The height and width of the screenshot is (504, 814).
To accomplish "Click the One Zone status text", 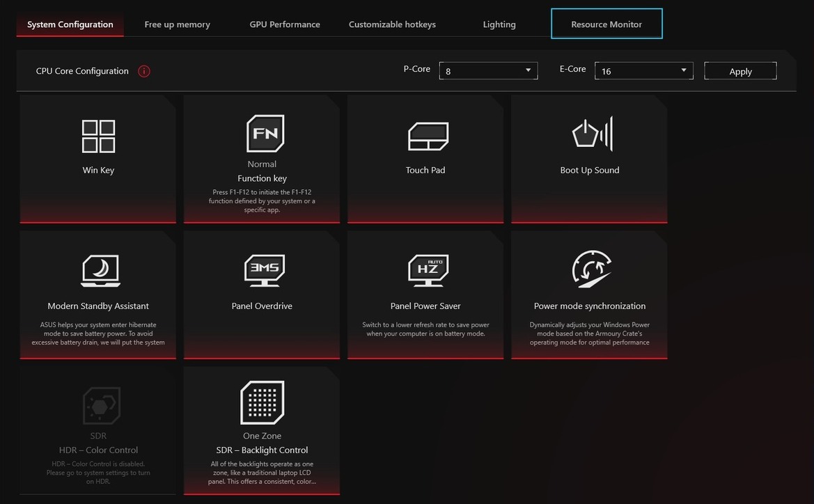I will (262, 436).
